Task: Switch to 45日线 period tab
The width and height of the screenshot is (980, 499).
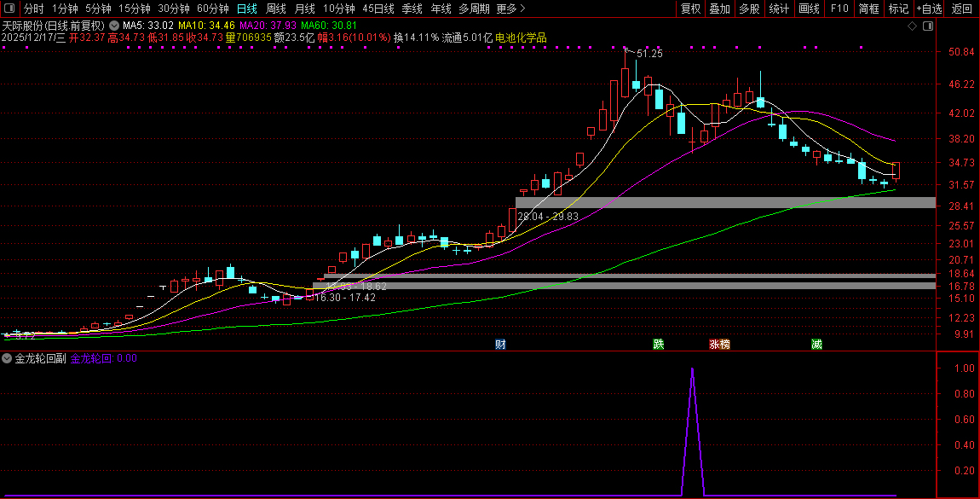Action: pyautogui.click(x=378, y=9)
